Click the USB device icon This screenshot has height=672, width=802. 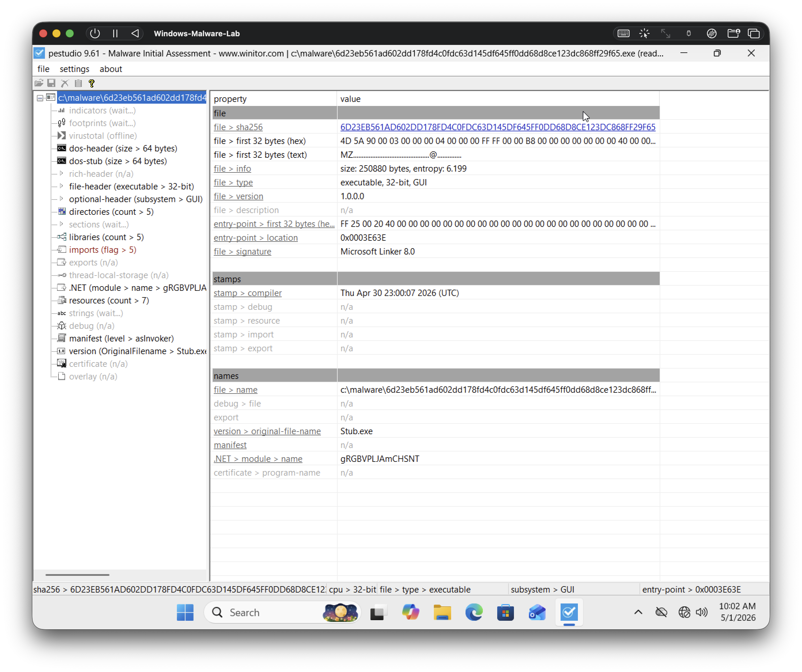(x=688, y=34)
